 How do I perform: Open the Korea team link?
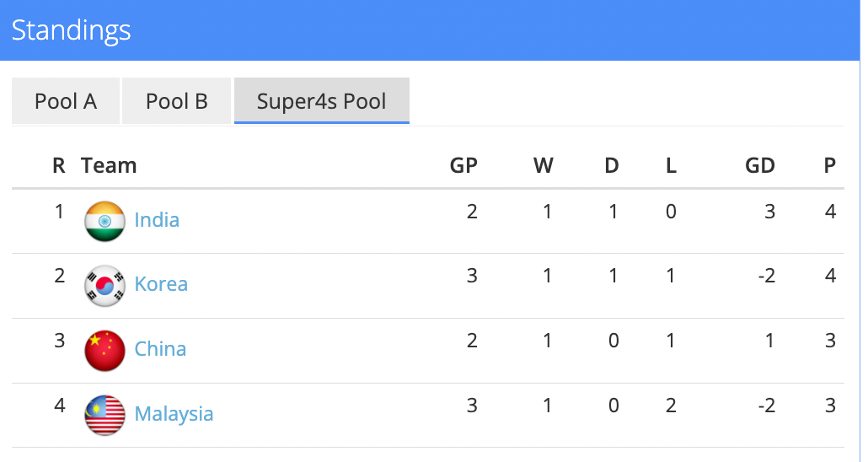point(161,284)
